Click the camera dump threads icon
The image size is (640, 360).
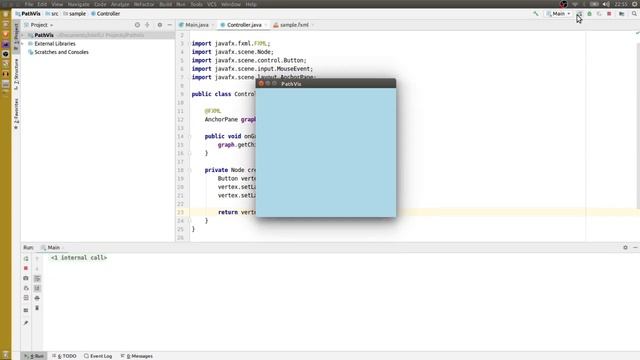pyautogui.click(x=26, y=278)
